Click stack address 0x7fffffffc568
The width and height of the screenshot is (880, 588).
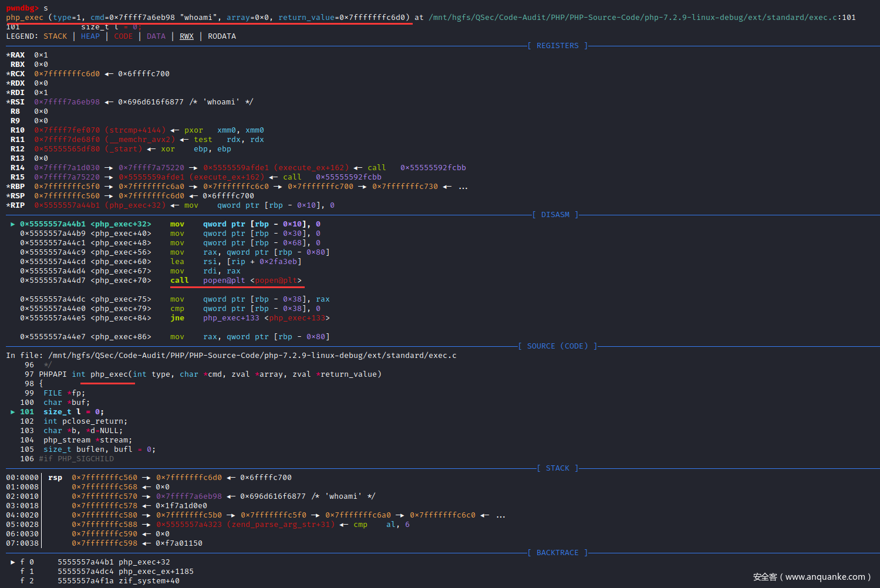(x=104, y=487)
